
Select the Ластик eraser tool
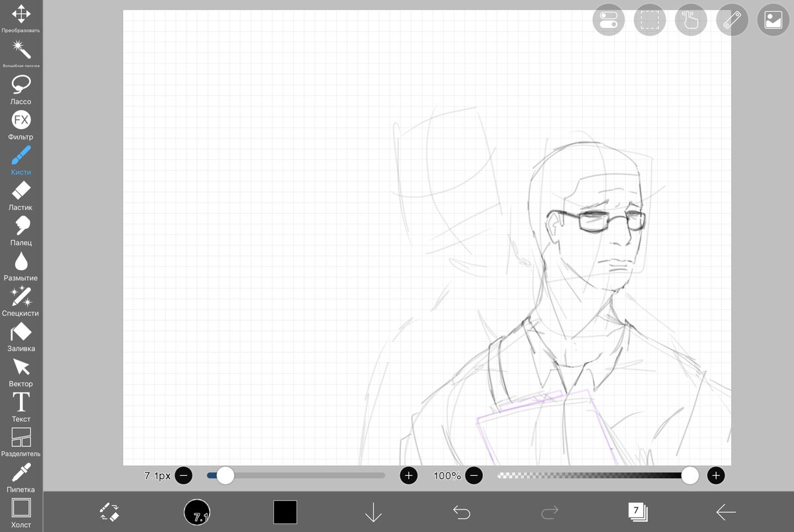tap(21, 195)
